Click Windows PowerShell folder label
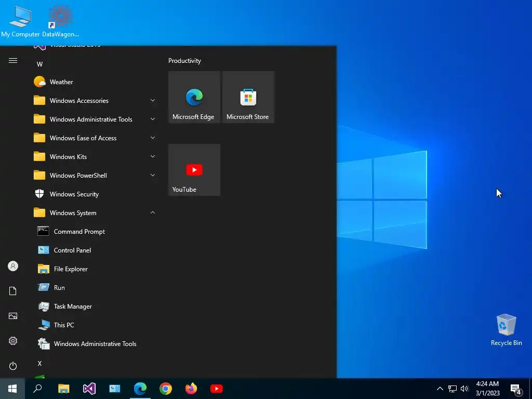 (x=78, y=176)
